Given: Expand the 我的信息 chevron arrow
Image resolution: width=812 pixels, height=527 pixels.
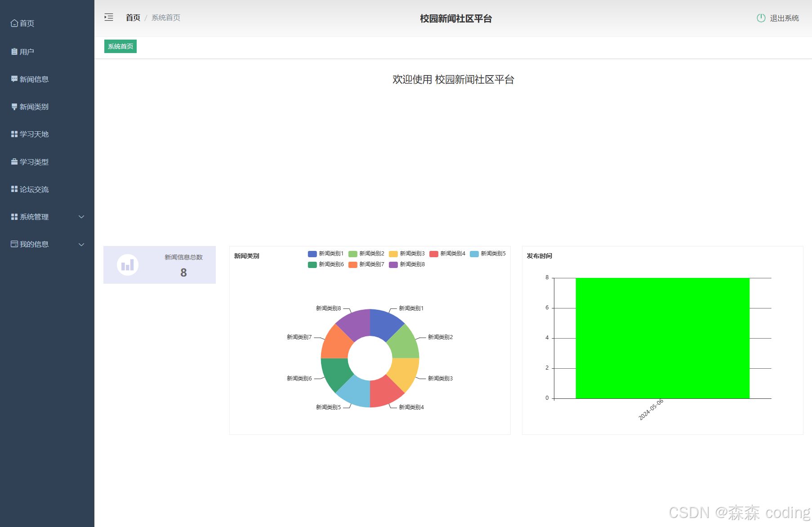Looking at the screenshot, I should click(81, 245).
